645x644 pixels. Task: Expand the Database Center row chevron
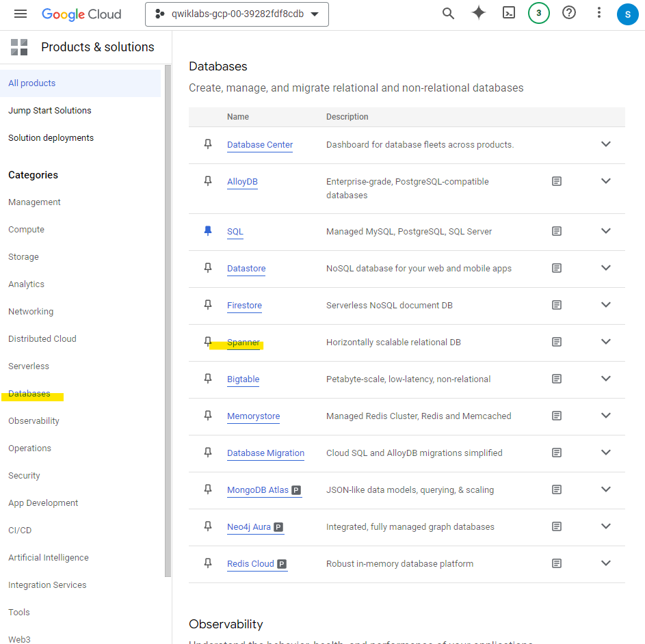pyautogui.click(x=606, y=144)
